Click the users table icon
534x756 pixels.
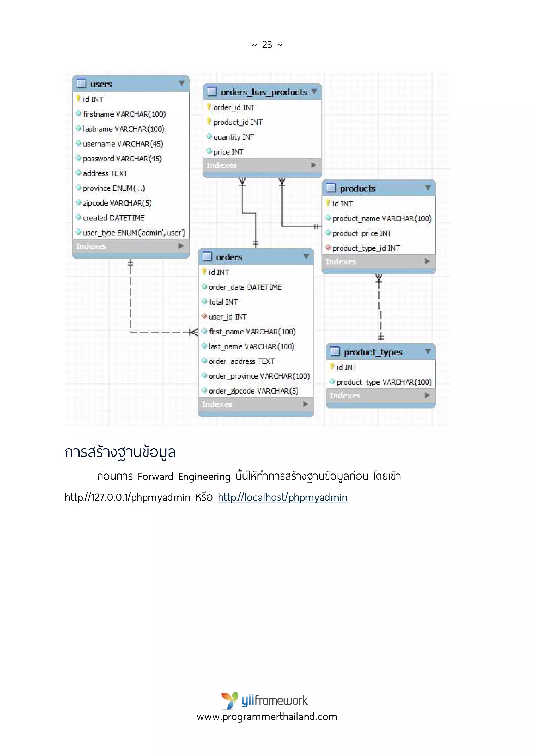click(81, 84)
